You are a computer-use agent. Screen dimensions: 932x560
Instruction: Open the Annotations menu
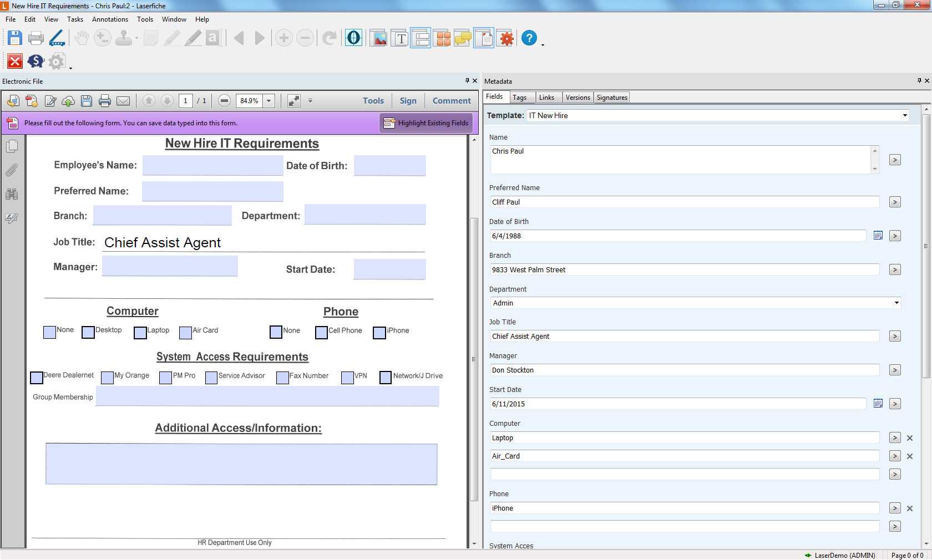(110, 19)
